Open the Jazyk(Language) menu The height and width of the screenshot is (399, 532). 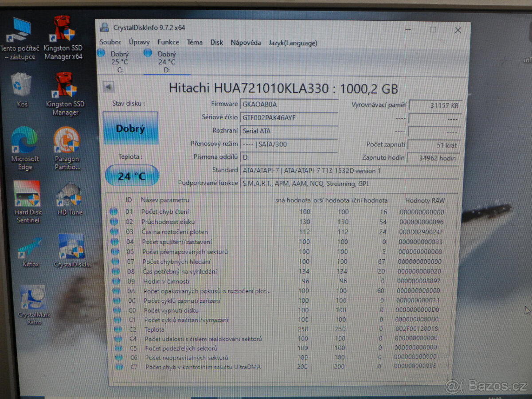click(293, 43)
